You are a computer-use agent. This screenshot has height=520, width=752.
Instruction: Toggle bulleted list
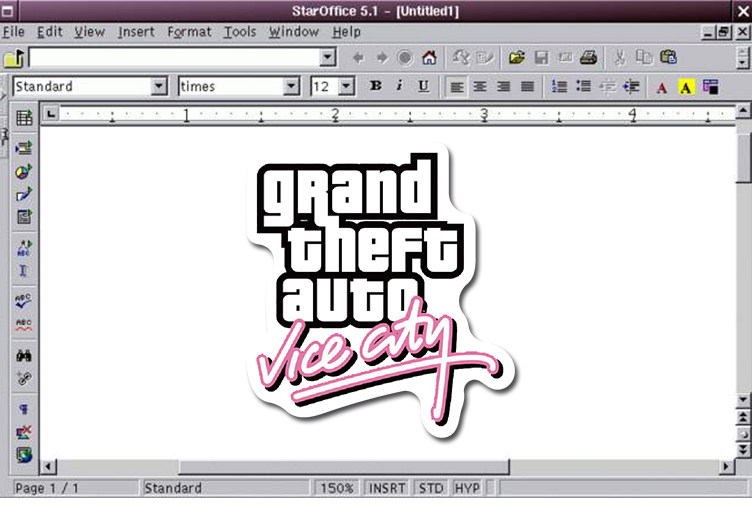pos(583,87)
